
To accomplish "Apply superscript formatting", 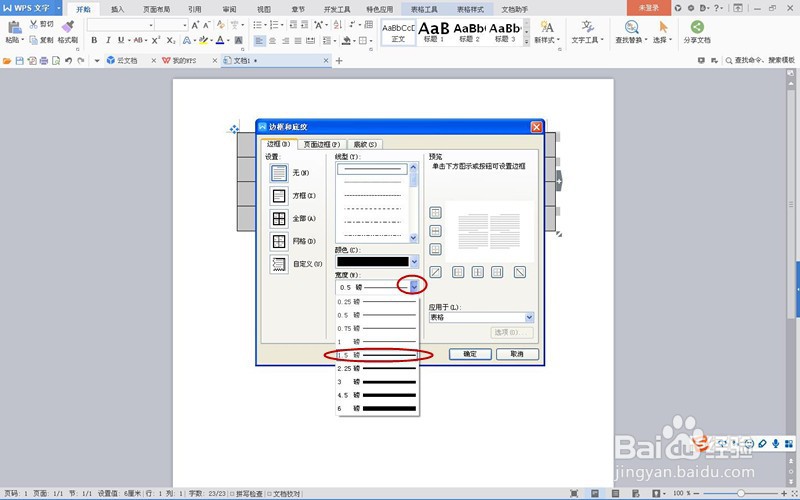I will coord(156,40).
